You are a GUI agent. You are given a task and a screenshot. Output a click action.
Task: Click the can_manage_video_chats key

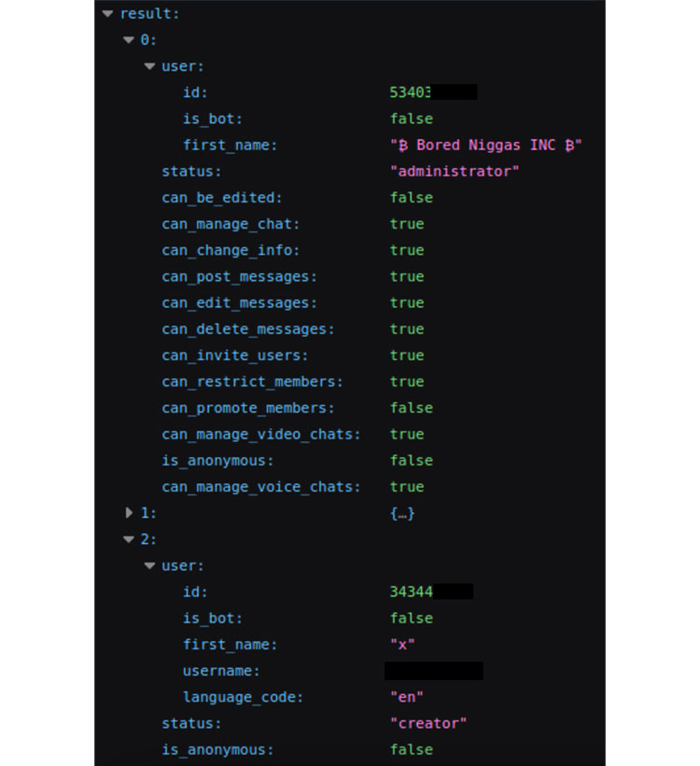coord(260,434)
